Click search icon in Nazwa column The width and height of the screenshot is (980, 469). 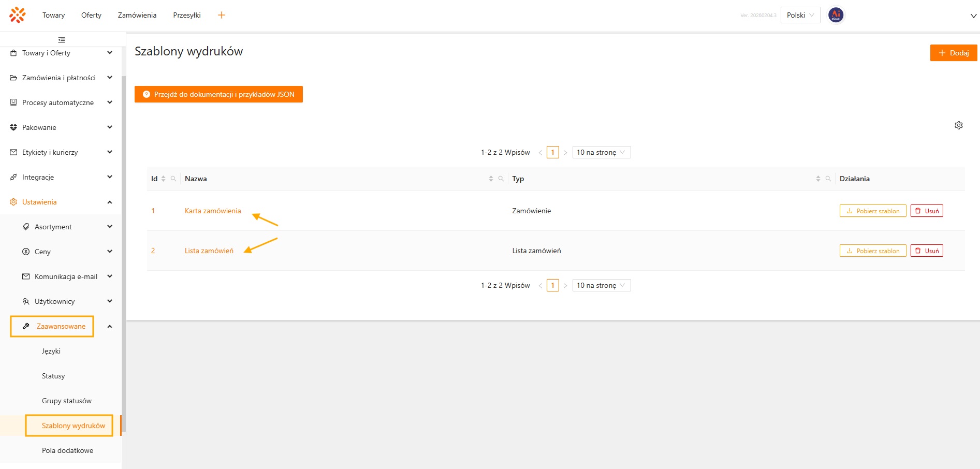[x=501, y=179]
